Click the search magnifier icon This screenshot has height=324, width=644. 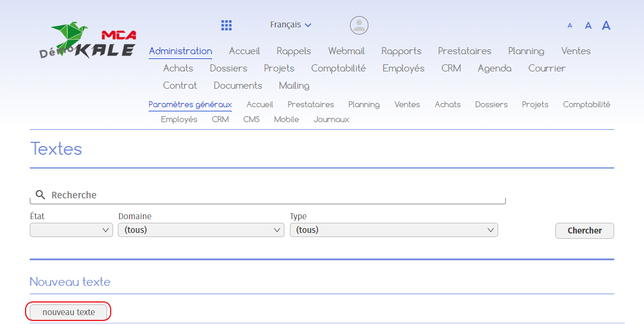pyautogui.click(x=40, y=195)
